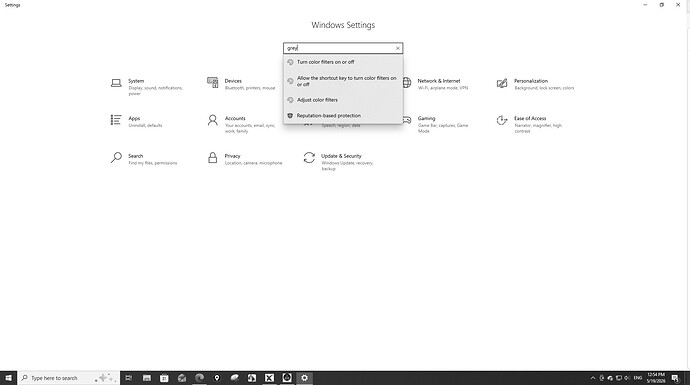Viewport: 690px width, 385px height.
Task: Open the Search settings category
Action: (144, 158)
